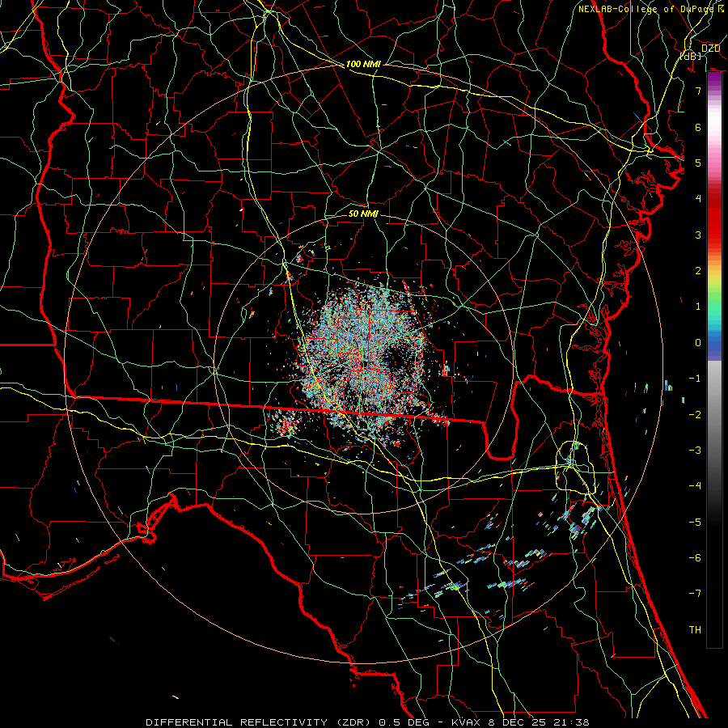Click the -6 value on the scale
The width and height of the screenshot is (728, 728).
pos(695,558)
